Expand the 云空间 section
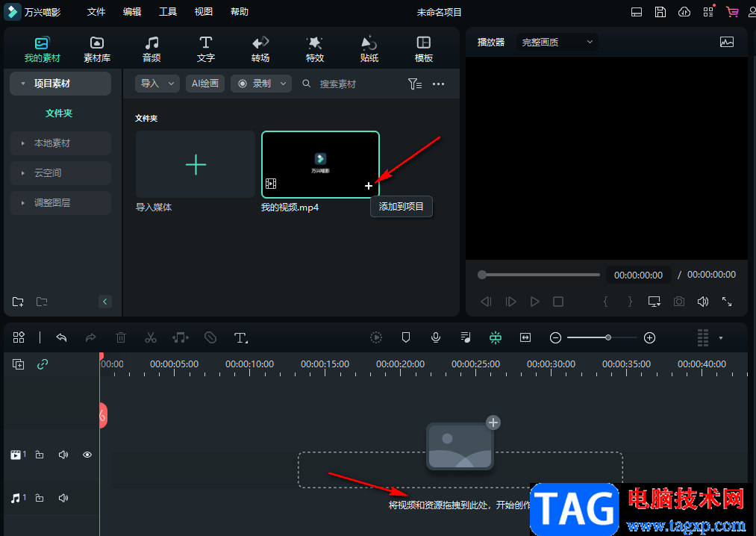 pyautogui.click(x=22, y=172)
